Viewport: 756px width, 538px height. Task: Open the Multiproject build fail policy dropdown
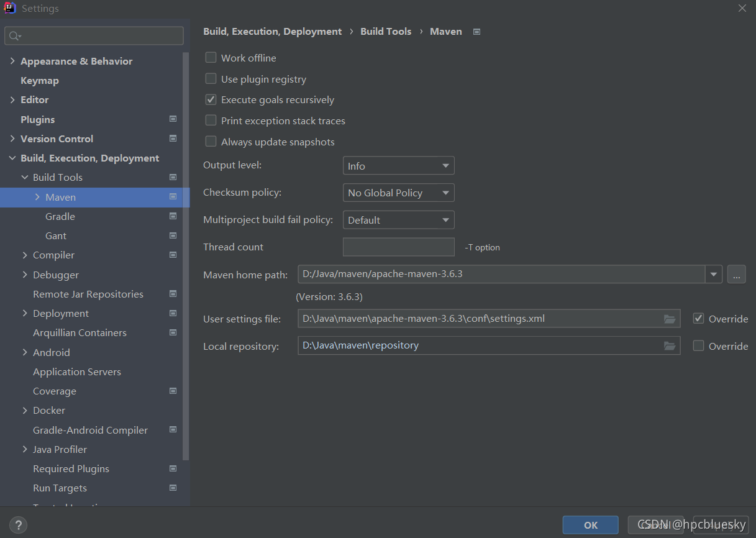point(398,220)
